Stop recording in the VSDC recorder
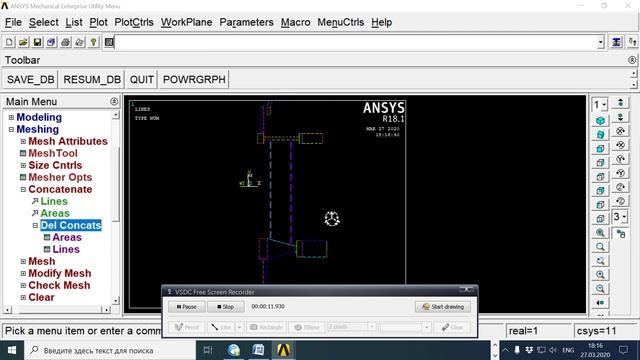 pyautogui.click(x=226, y=307)
